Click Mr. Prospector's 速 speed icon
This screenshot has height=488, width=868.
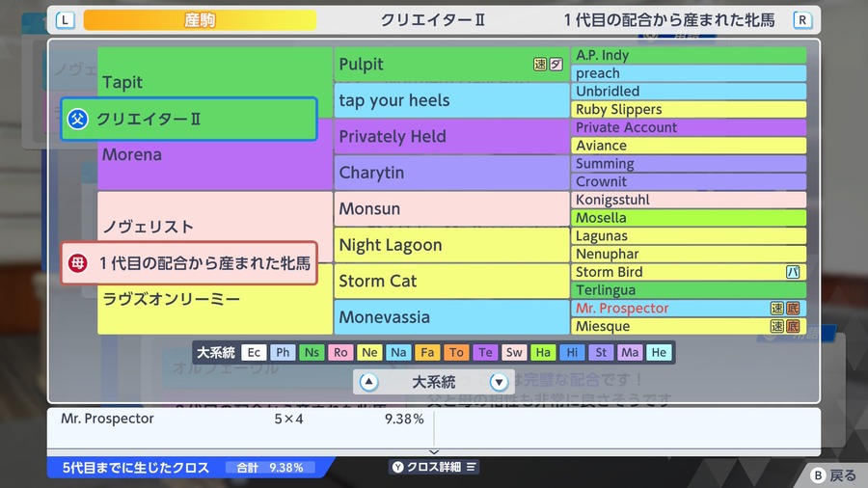pos(776,309)
